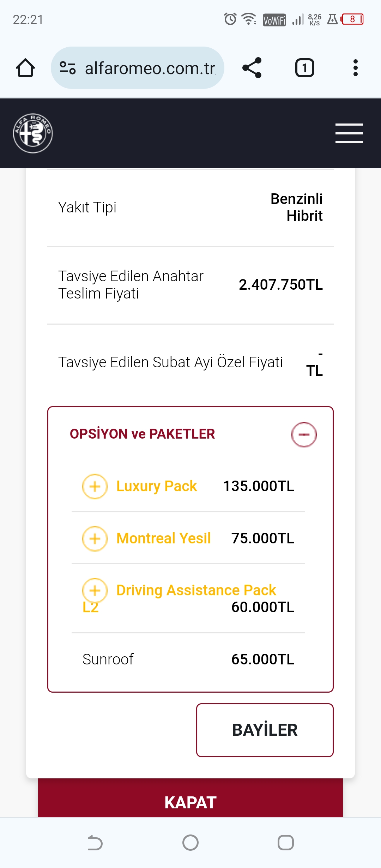Open the browser three-dot overflow menu
The image size is (381, 868).
tap(355, 68)
